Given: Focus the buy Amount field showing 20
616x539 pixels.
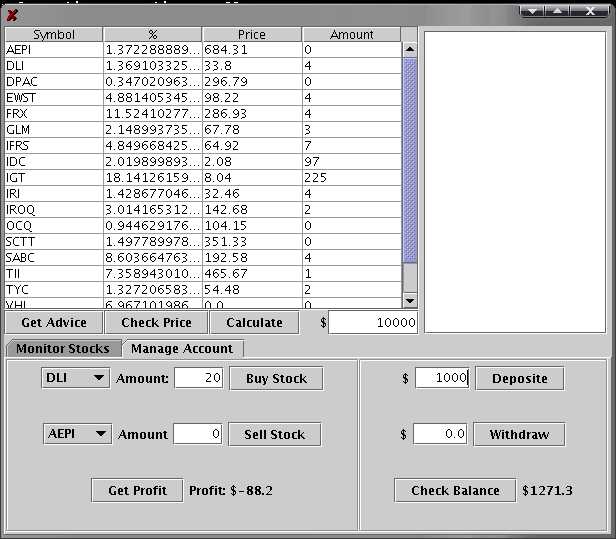Looking at the screenshot, I should click(x=197, y=378).
